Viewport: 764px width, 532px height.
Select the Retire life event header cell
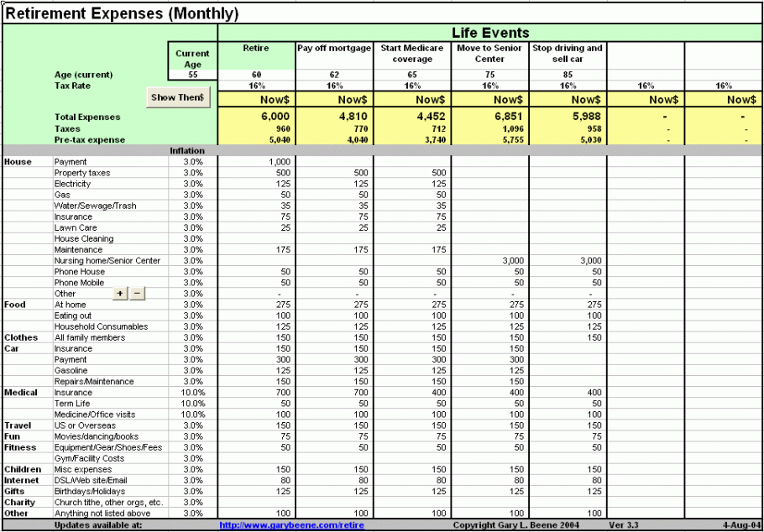coord(256,55)
